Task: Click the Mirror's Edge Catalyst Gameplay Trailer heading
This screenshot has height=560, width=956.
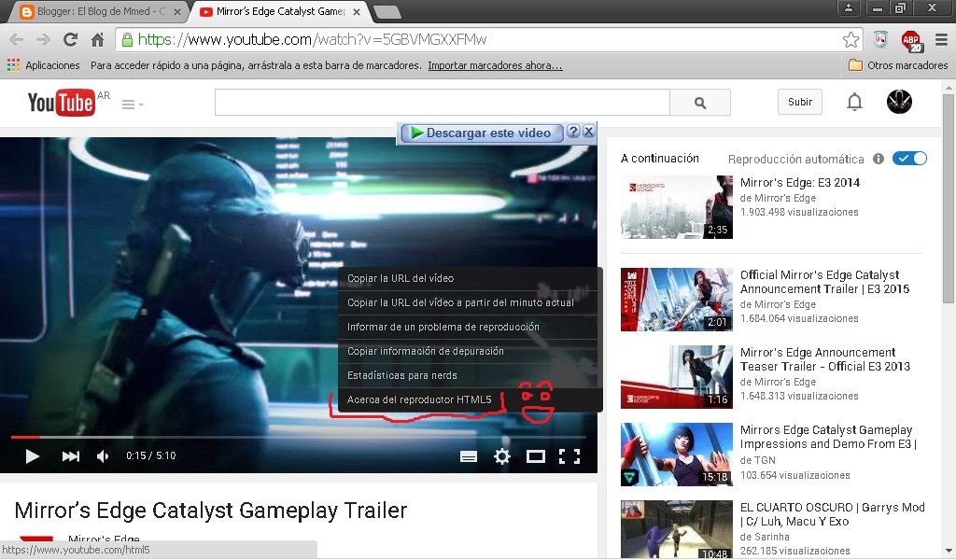Action: [210, 511]
